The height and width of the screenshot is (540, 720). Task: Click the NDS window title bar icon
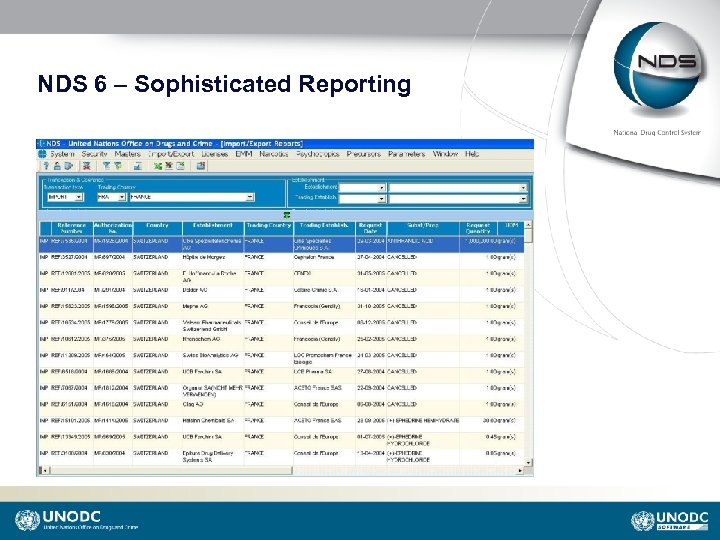[x=41, y=144]
